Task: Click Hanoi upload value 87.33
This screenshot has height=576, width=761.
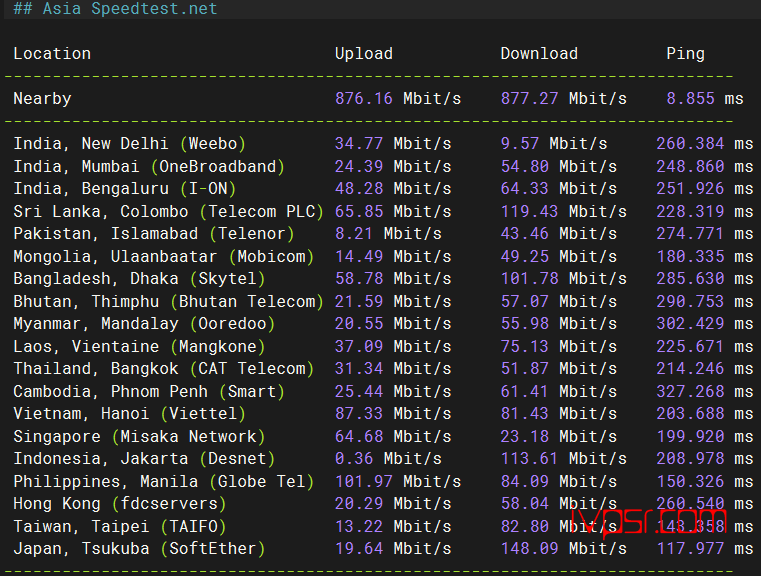Action: pyautogui.click(x=359, y=414)
